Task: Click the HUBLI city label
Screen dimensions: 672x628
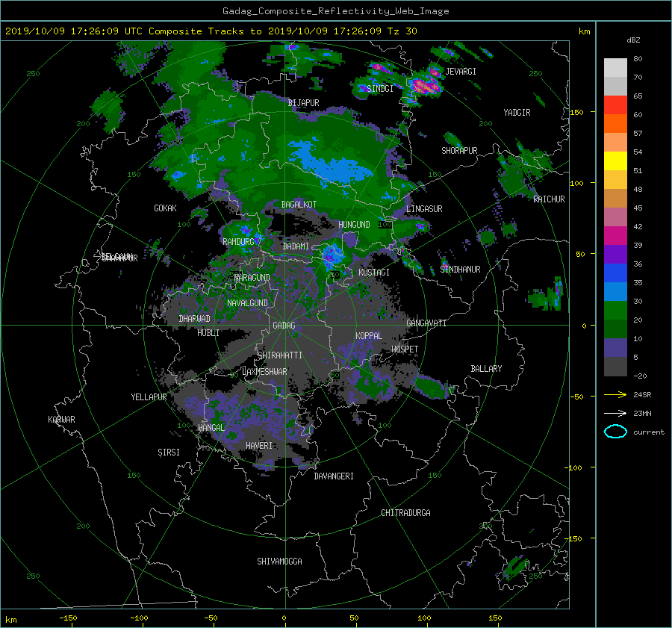Action: tap(208, 332)
